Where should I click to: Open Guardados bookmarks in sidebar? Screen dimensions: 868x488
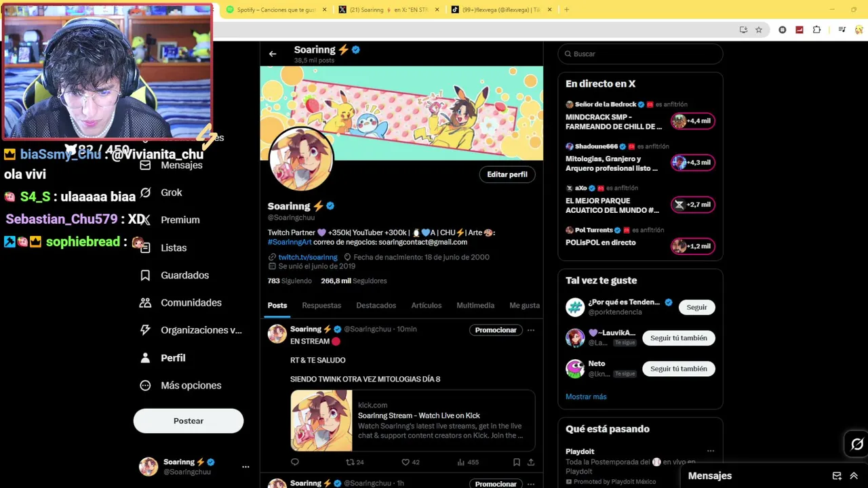(x=175, y=275)
